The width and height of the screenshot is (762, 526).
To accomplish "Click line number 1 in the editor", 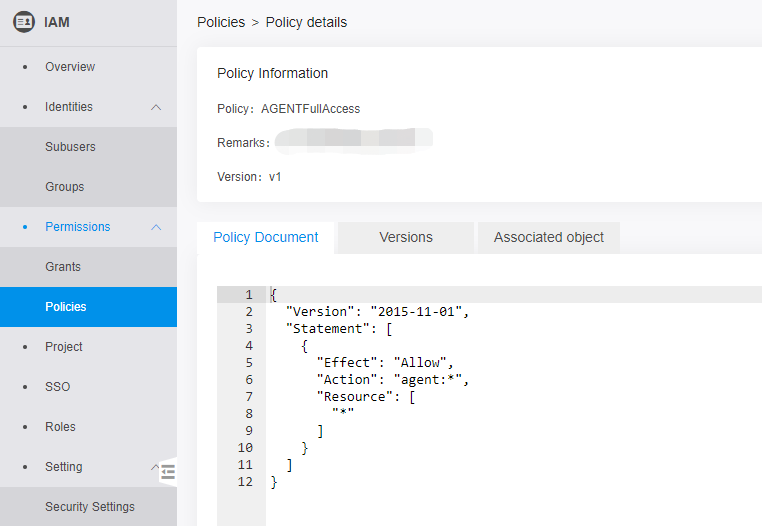I will click(249, 295).
